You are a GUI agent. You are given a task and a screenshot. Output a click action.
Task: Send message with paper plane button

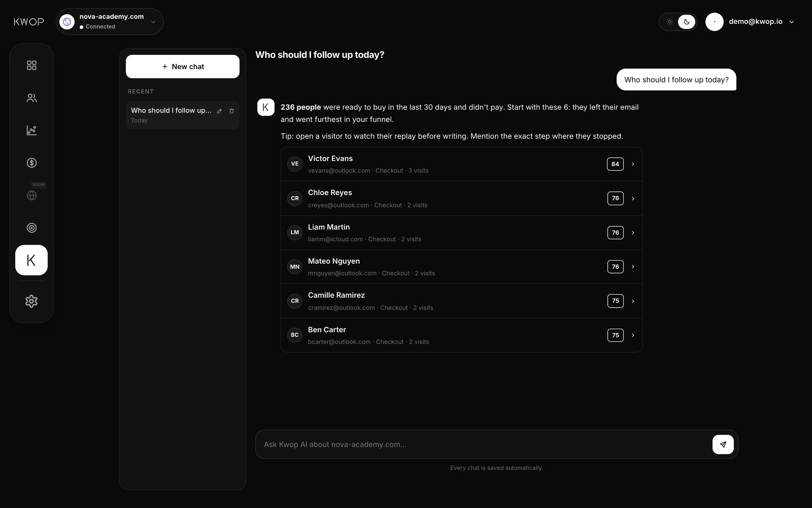[723, 444]
